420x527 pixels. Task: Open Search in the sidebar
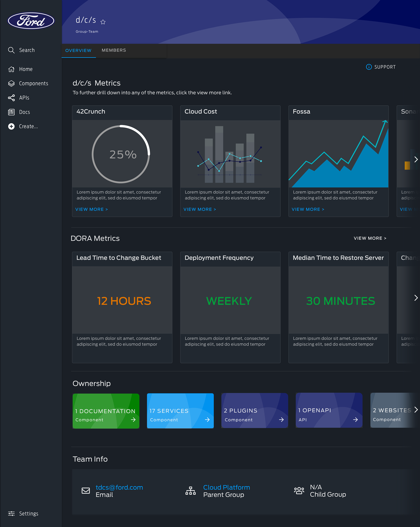21,50
